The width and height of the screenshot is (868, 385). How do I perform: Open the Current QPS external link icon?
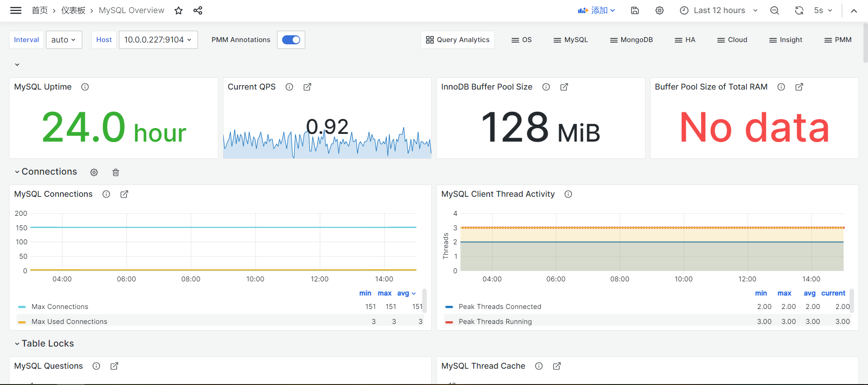(307, 87)
